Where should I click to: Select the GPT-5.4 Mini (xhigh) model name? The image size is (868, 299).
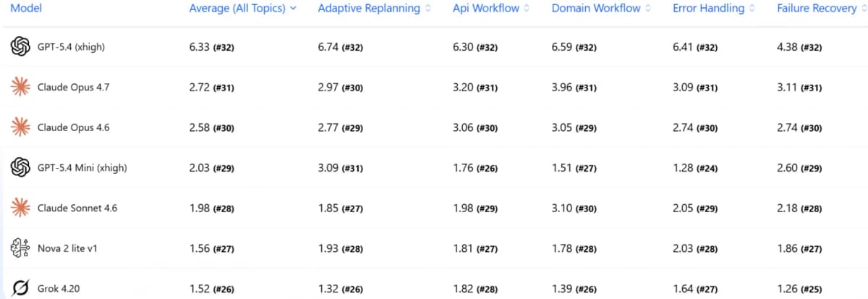pos(82,168)
